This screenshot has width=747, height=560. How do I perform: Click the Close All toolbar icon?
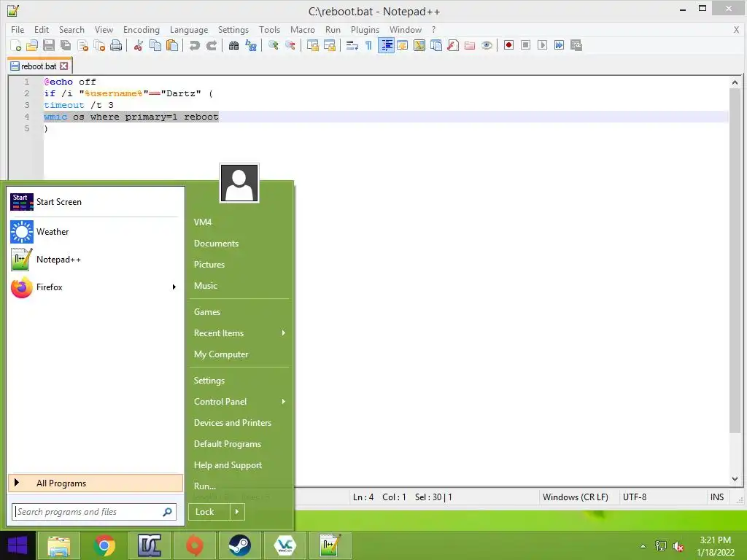coord(99,45)
